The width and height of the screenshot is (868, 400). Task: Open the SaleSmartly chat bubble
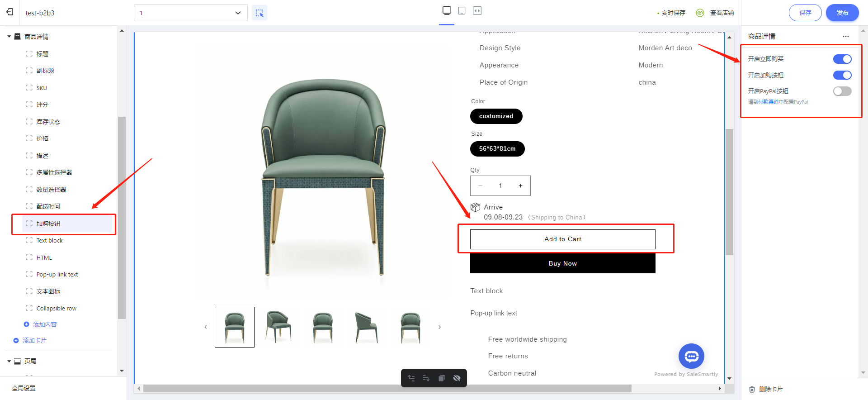coord(691,357)
